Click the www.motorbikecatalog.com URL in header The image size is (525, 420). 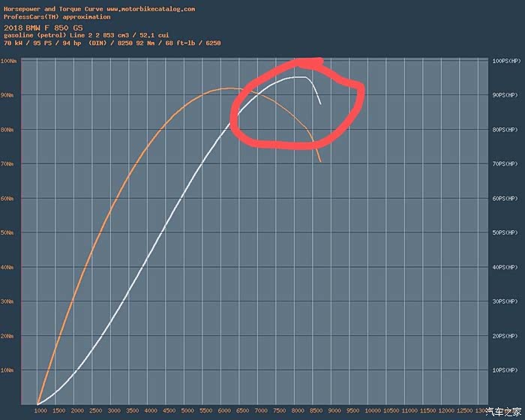click(x=151, y=9)
